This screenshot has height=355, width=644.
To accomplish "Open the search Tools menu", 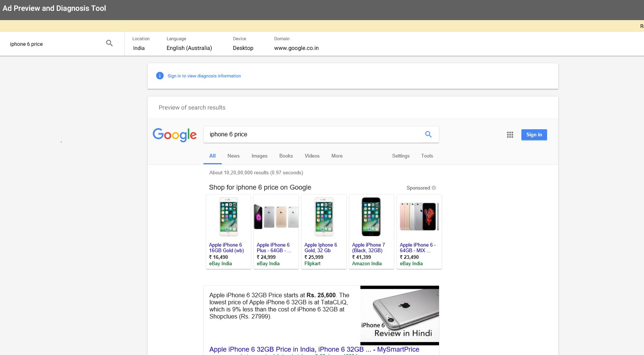I will click(x=427, y=156).
